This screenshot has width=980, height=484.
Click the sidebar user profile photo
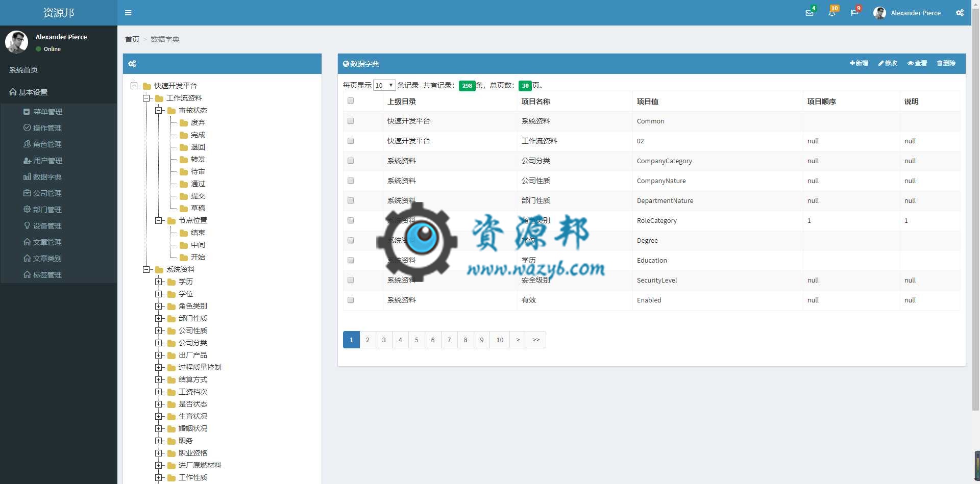(16, 42)
